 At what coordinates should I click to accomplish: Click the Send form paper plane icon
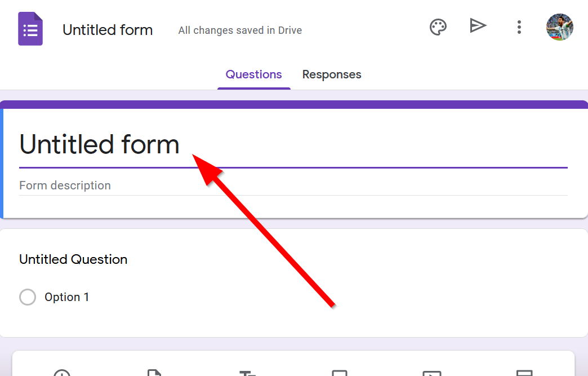[478, 26]
